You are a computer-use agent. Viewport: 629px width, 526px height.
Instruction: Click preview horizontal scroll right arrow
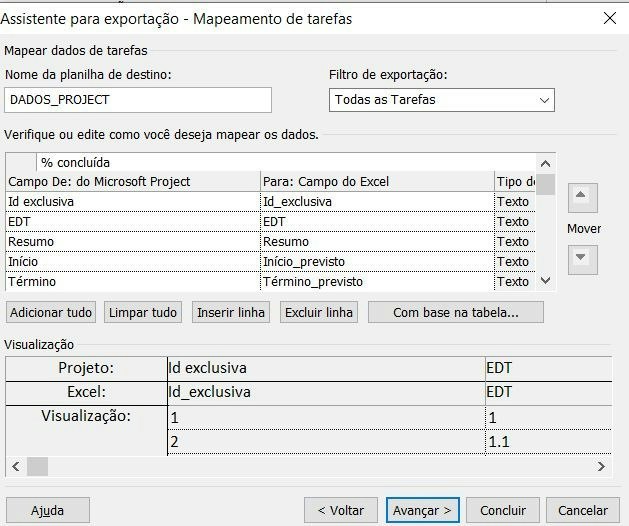tap(601, 466)
